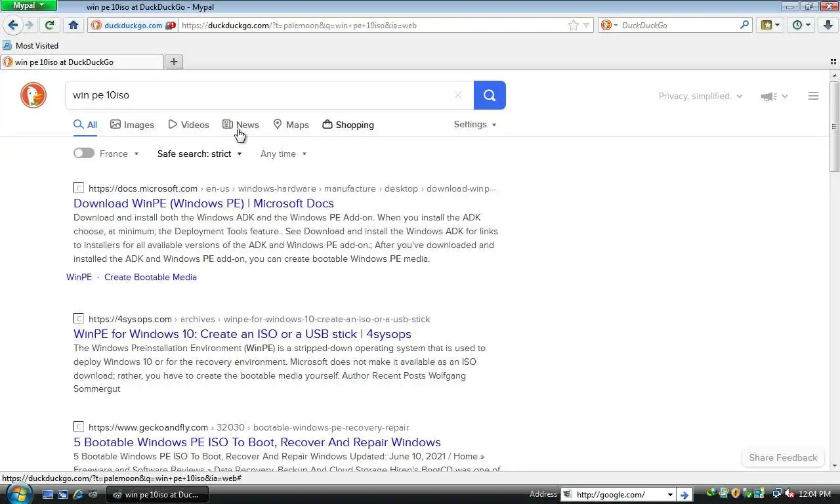
Task: Switch to the Maps tab
Action: pos(291,125)
